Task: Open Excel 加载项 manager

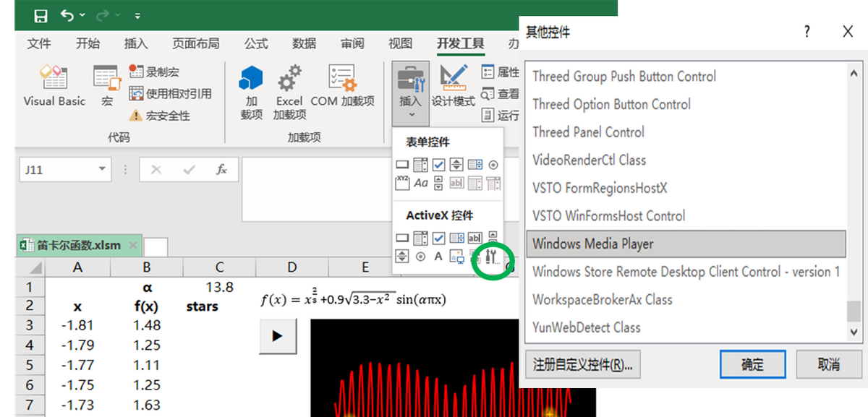Action: tap(289, 93)
